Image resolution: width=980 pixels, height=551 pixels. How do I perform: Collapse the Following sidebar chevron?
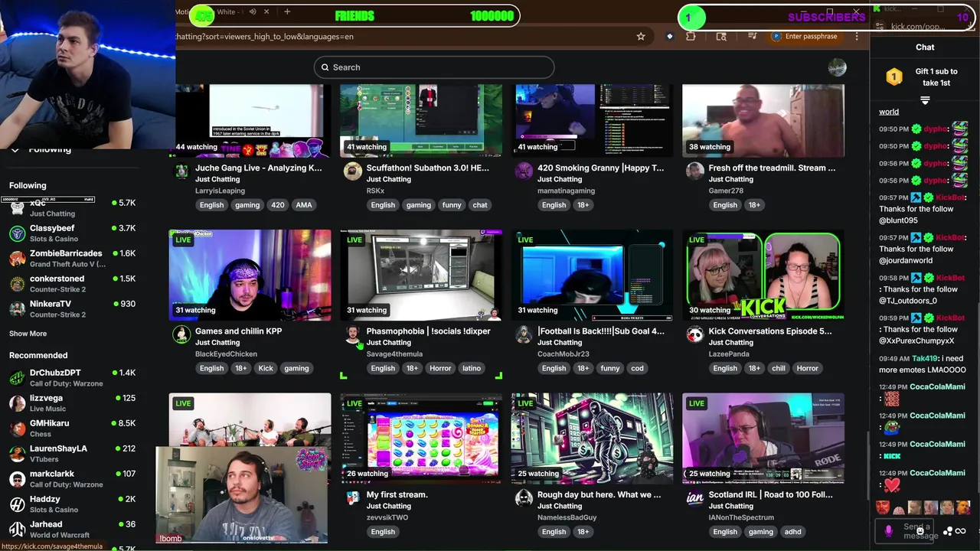(x=15, y=149)
